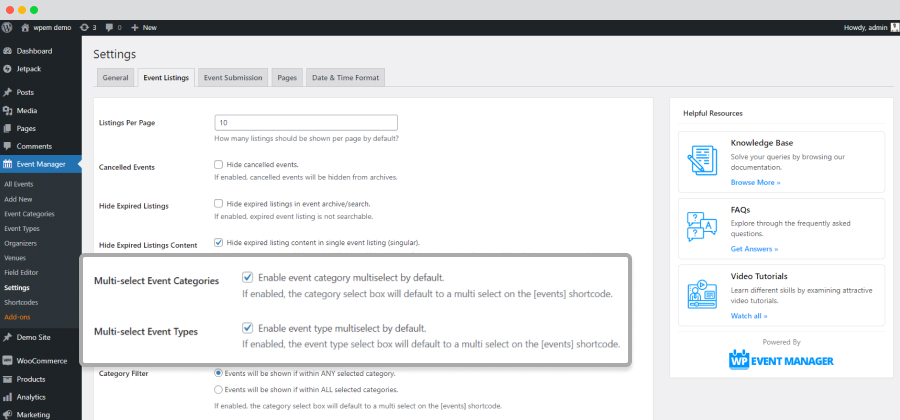Click Howdy, admin account link
Image resolution: width=900 pixels, height=420 pixels.
coord(866,27)
